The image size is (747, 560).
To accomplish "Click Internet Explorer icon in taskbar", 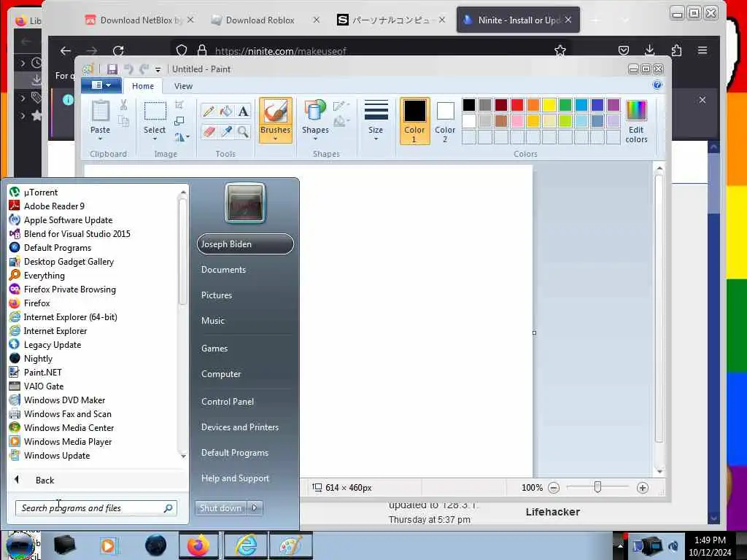I will pos(246,545).
